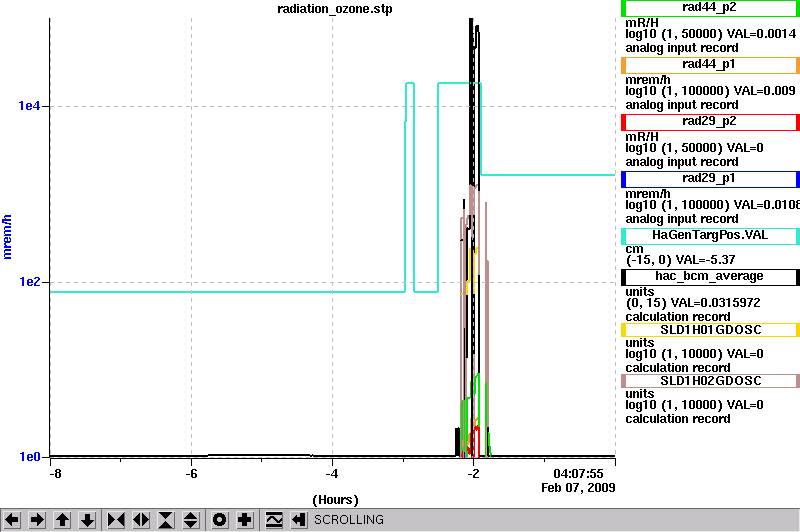Click the vertical zoom-out icon
The image size is (800, 532).
point(191,520)
